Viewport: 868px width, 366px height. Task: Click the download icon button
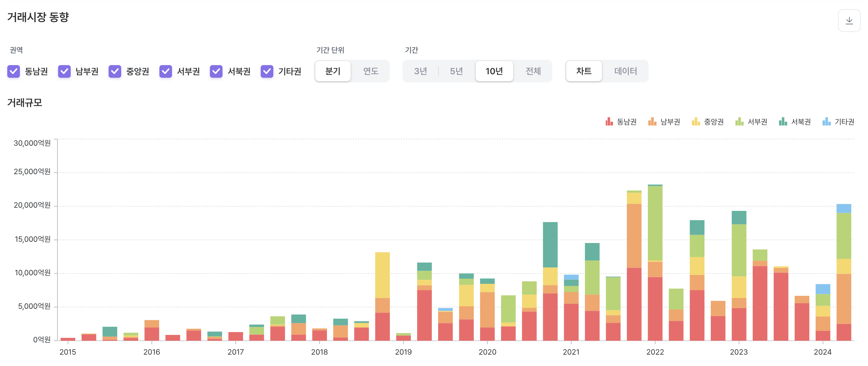(849, 21)
